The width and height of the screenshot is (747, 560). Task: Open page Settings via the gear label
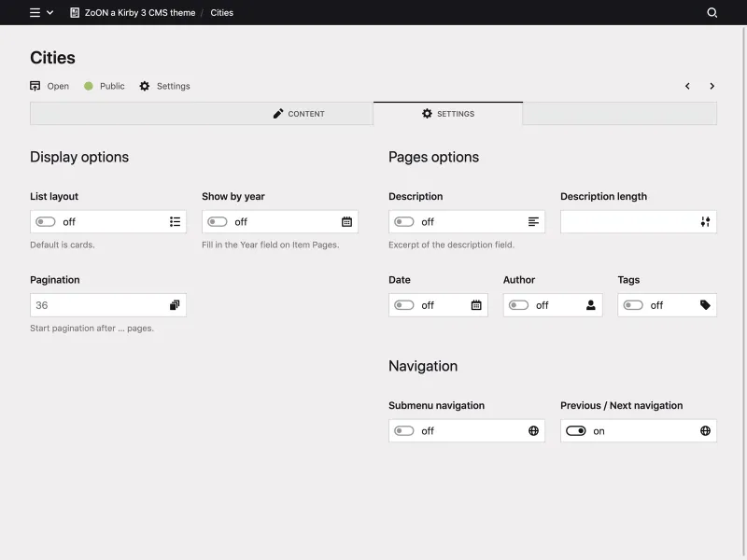click(165, 86)
